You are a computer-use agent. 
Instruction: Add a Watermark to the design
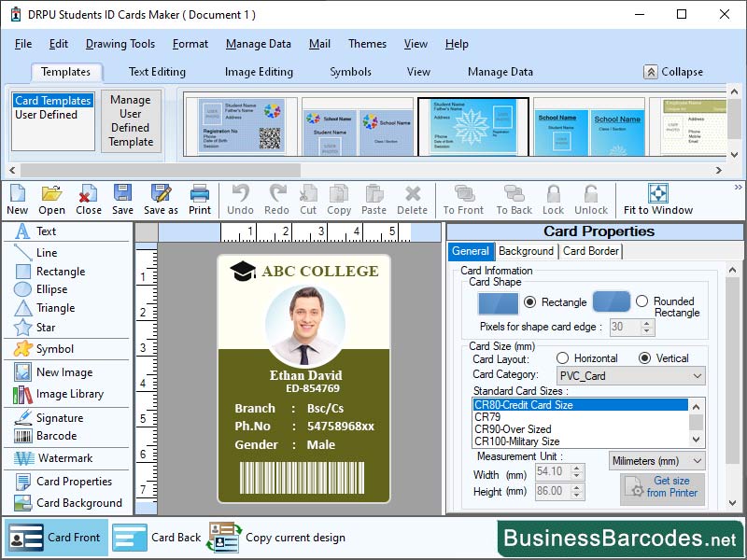coord(62,460)
